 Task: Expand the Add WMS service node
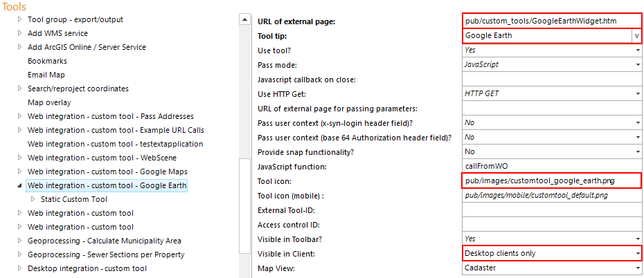[20, 33]
